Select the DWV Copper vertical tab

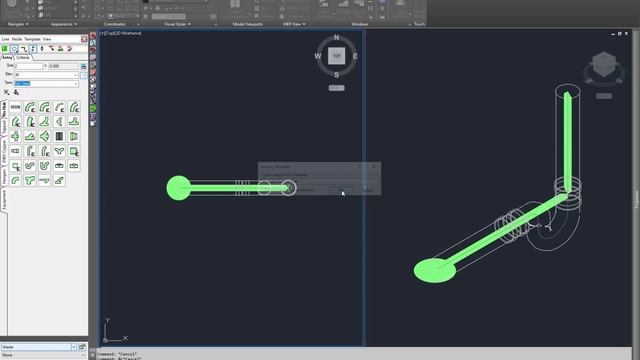(4, 151)
